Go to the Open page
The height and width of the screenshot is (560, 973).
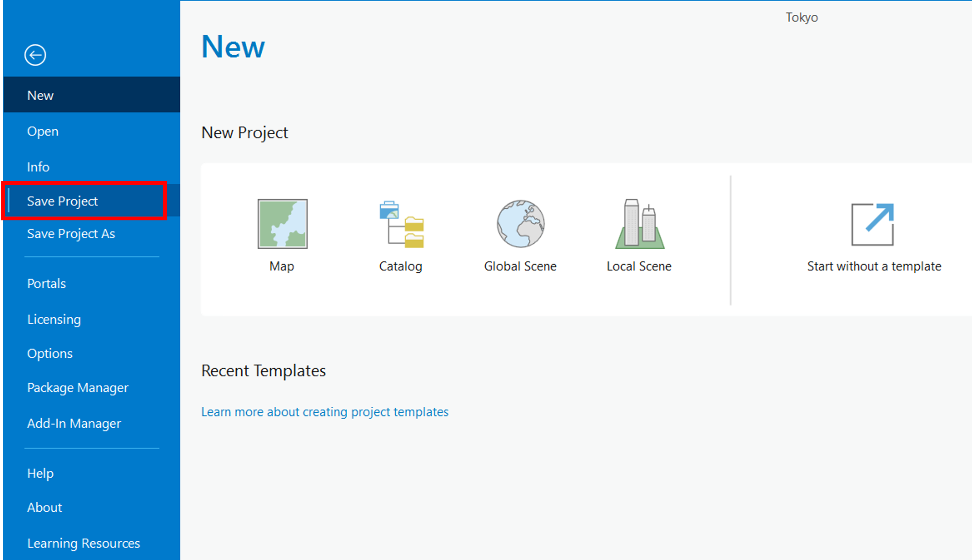[x=92, y=131]
